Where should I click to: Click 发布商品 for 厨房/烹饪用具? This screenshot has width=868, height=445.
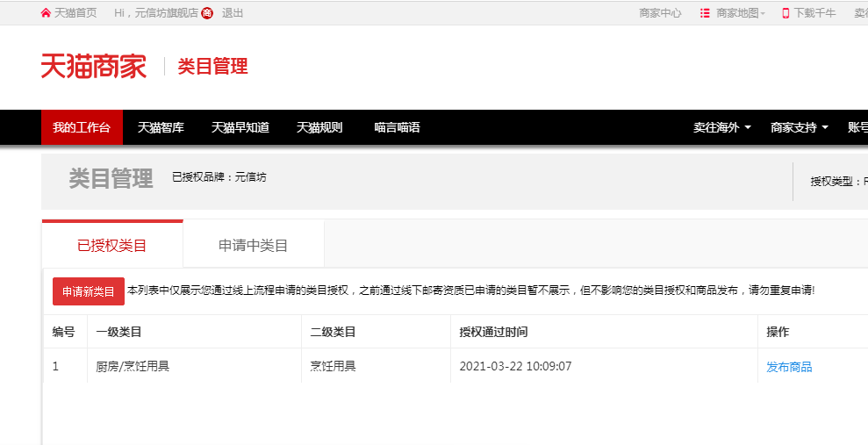[789, 366]
